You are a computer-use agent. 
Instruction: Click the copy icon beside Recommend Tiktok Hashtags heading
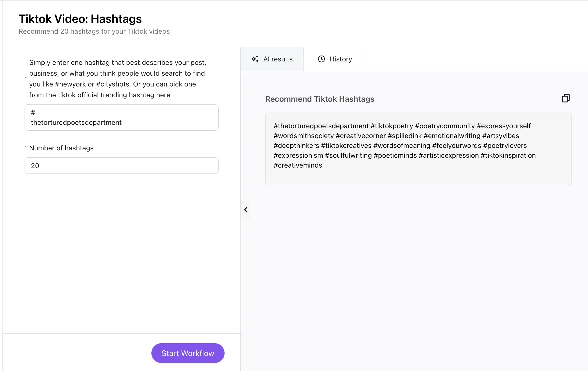coord(566,98)
